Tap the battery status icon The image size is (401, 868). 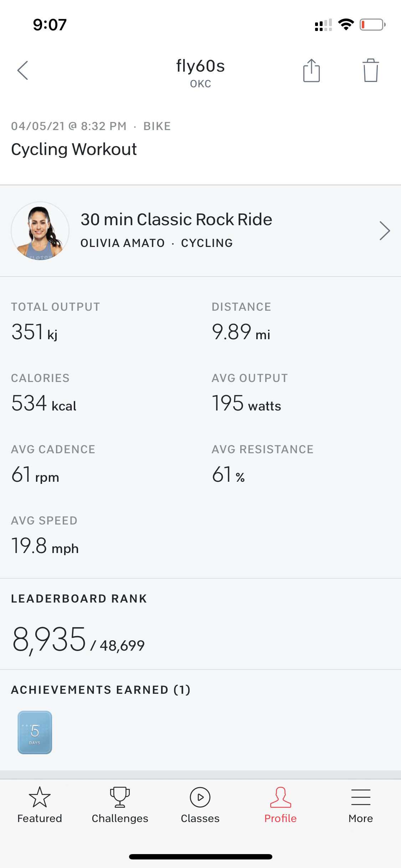click(x=372, y=25)
